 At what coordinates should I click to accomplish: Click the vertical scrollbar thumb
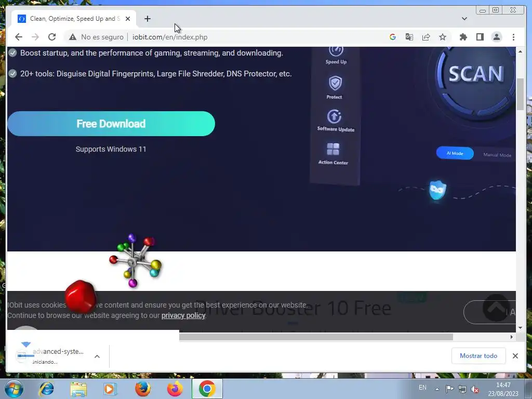[x=520, y=94]
